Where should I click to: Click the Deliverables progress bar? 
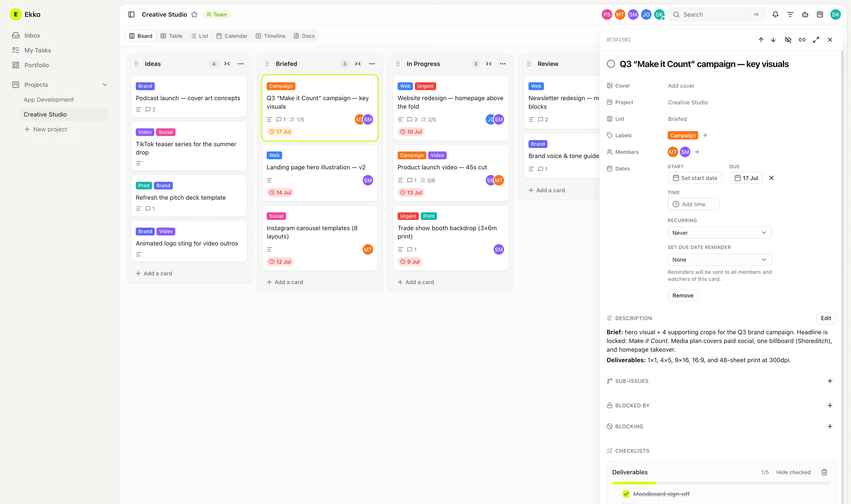coord(721,483)
